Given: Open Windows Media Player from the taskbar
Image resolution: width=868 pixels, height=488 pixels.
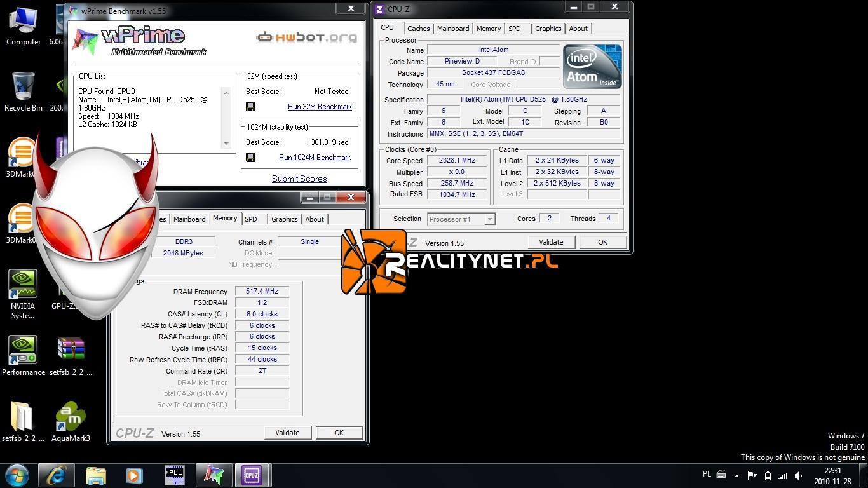Looking at the screenshot, I should (134, 475).
